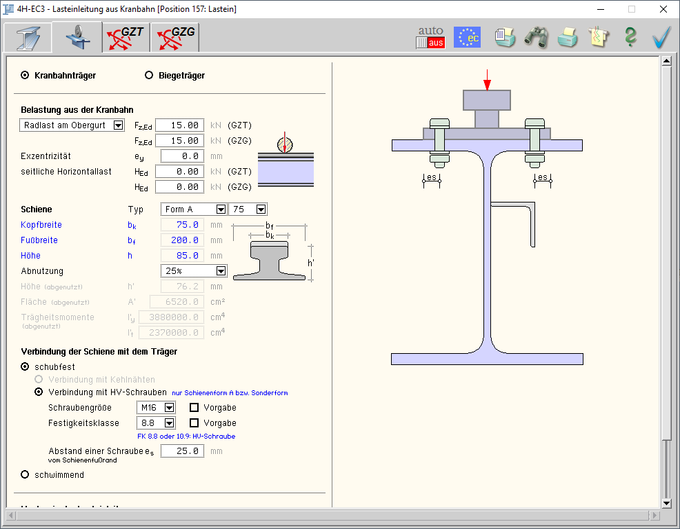Click the clipboard notes icon
680x529 pixels.
(x=599, y=37)
